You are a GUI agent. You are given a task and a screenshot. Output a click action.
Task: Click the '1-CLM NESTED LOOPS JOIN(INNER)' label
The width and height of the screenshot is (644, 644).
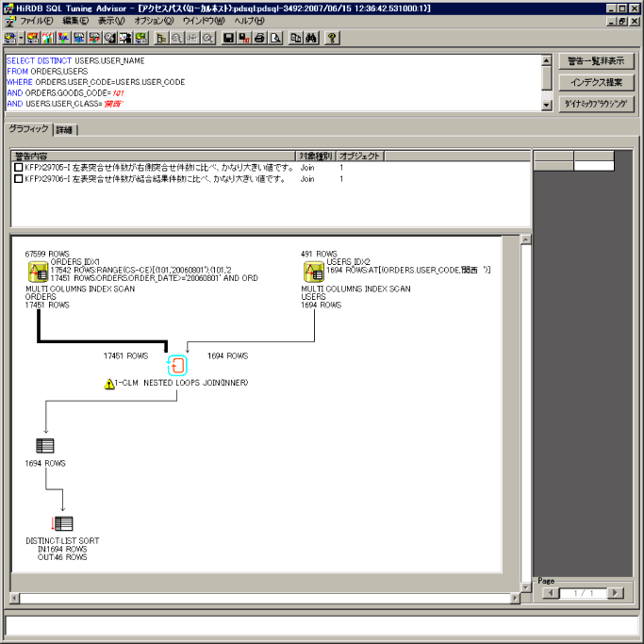[181, 383]
